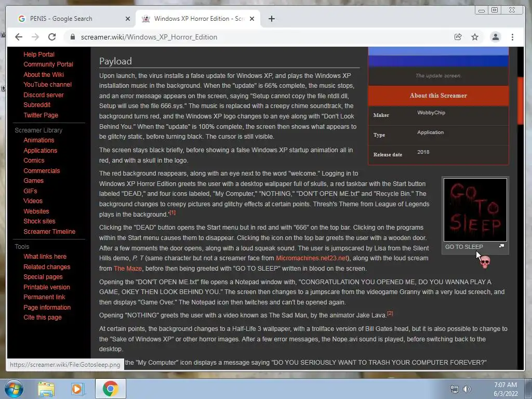Open the Videos category
The width and height of the screenshot is (532, 399).
pyautogui.click(x=33, y=201)
